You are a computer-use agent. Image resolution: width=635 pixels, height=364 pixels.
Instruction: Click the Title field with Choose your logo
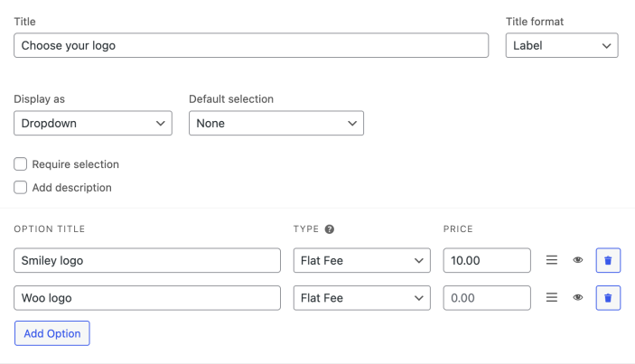point(251,45)
